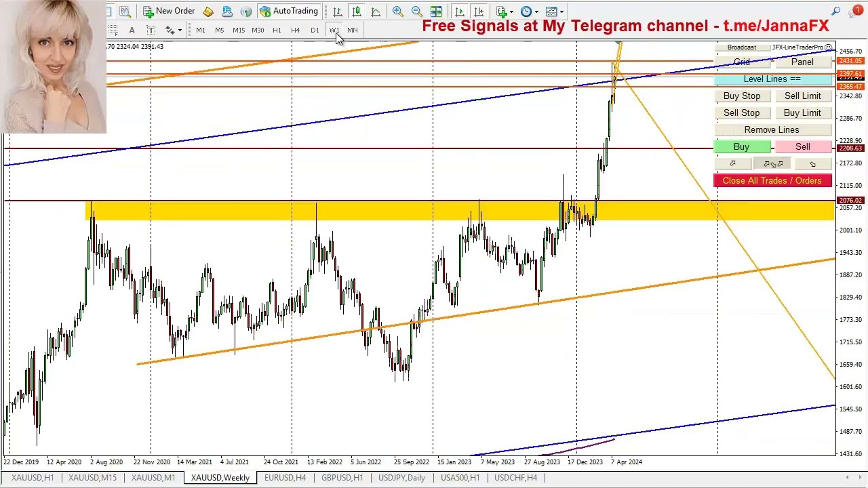868x488 pixels.
Task: Click the Grid button in trade panel
Action: pyautogui.click(x=741, y=62)
